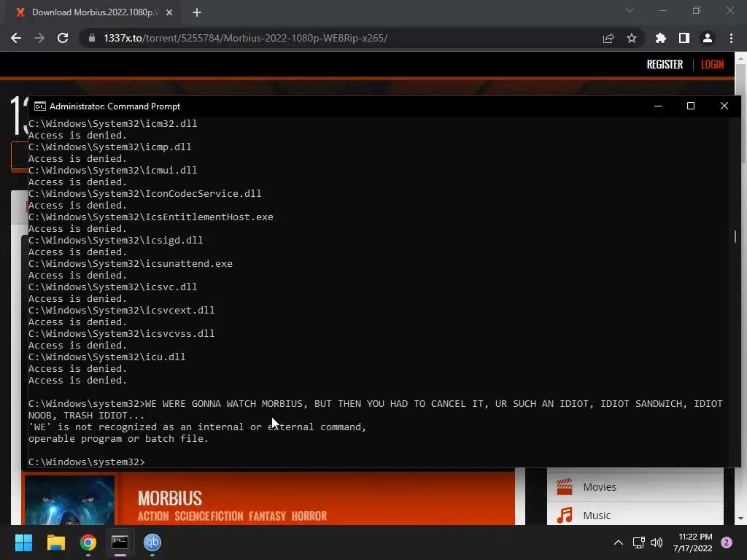The height and width of the screenshot is (560, 747).
Task: Focus the address bar URL
Action: coord(245,38)
